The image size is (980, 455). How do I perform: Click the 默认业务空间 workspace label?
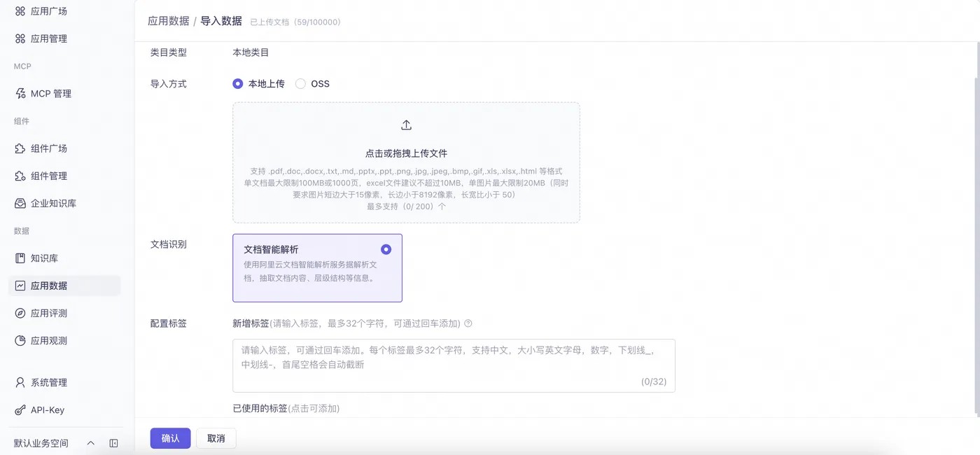coord(41,443)
